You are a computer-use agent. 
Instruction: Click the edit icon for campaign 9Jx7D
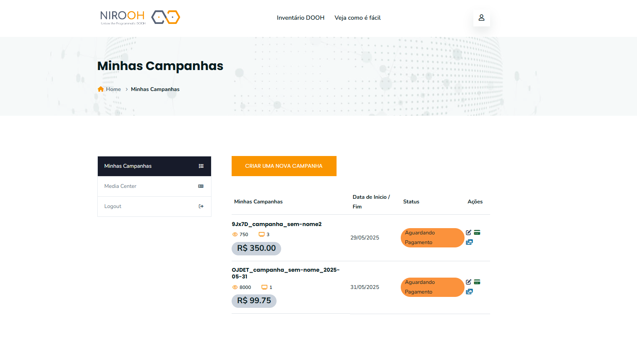pos(468,232)
